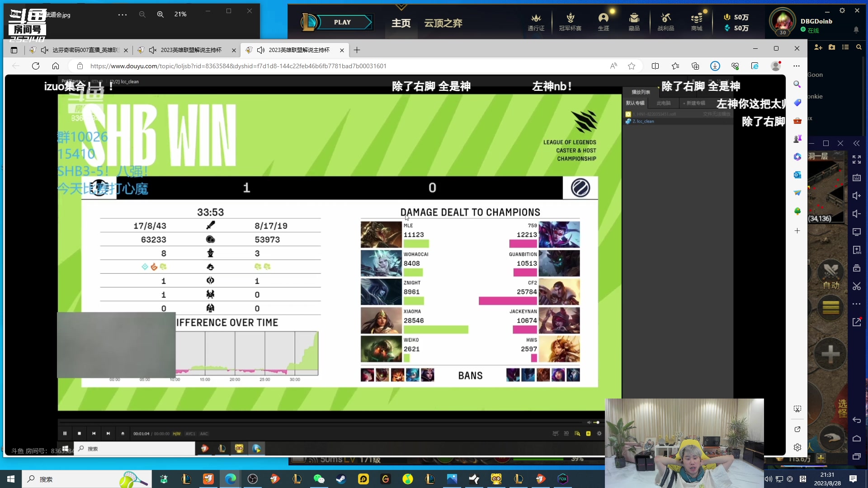
Task: Open Outlook in the Edge sidebar
Action: tap(797, 175)
